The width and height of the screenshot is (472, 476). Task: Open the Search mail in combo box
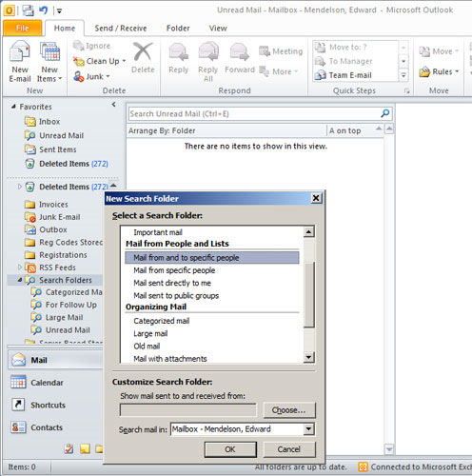[308, 429]
